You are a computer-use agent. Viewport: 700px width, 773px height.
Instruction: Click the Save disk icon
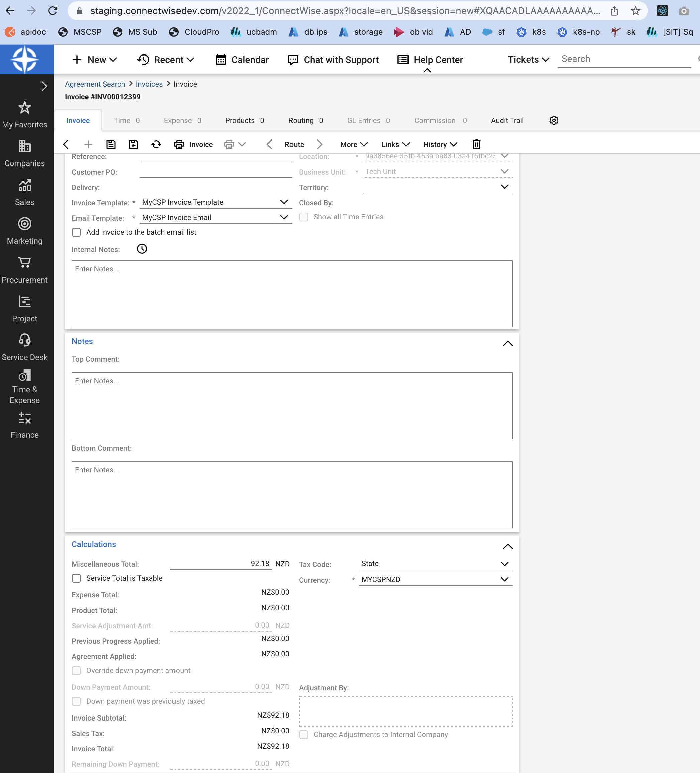111,144
